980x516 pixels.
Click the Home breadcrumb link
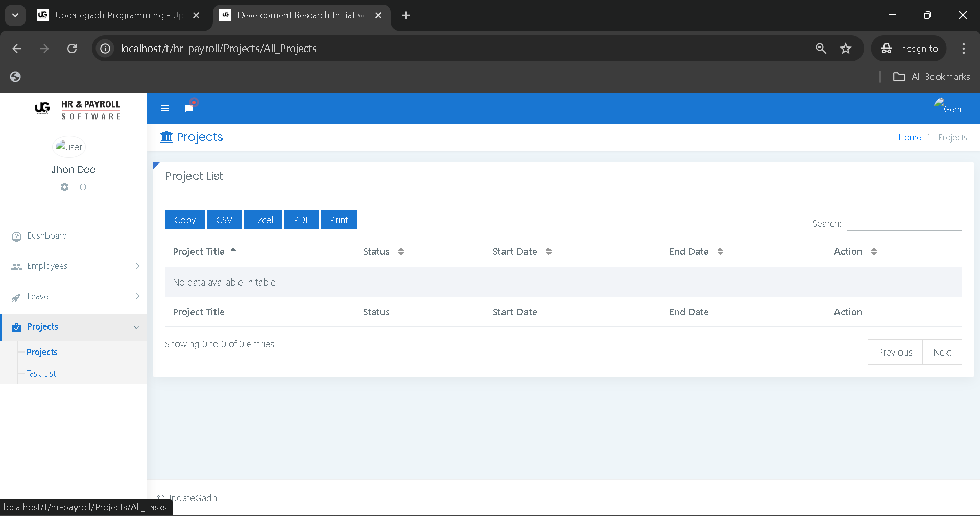point(909,137)
